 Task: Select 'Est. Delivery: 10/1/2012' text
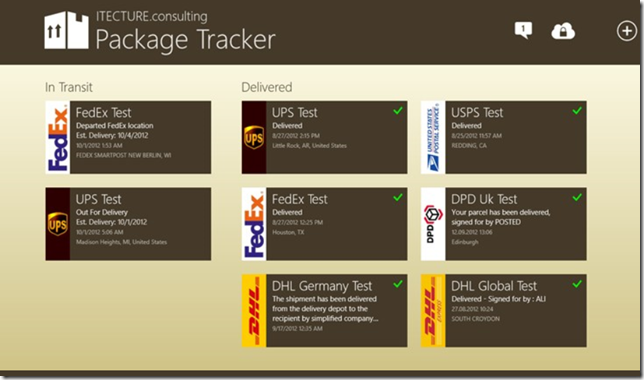tap(111, 222)
